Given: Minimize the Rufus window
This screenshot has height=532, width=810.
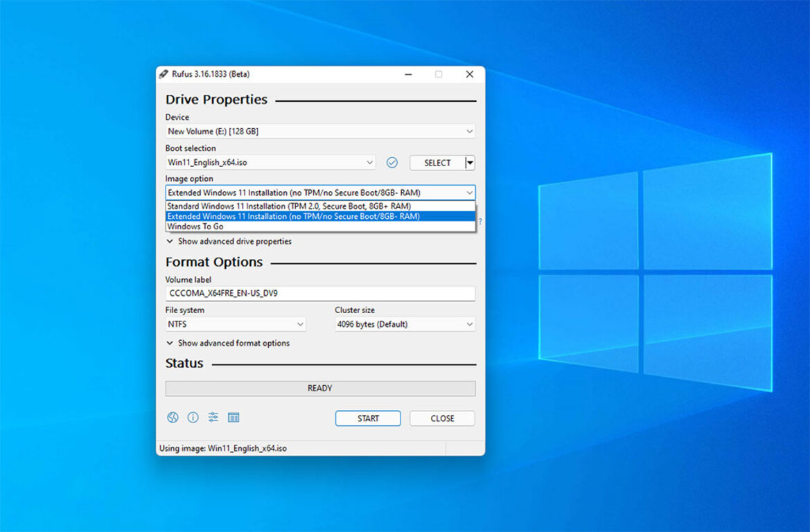Looking at the screenshot, I should tap(408, 74).
